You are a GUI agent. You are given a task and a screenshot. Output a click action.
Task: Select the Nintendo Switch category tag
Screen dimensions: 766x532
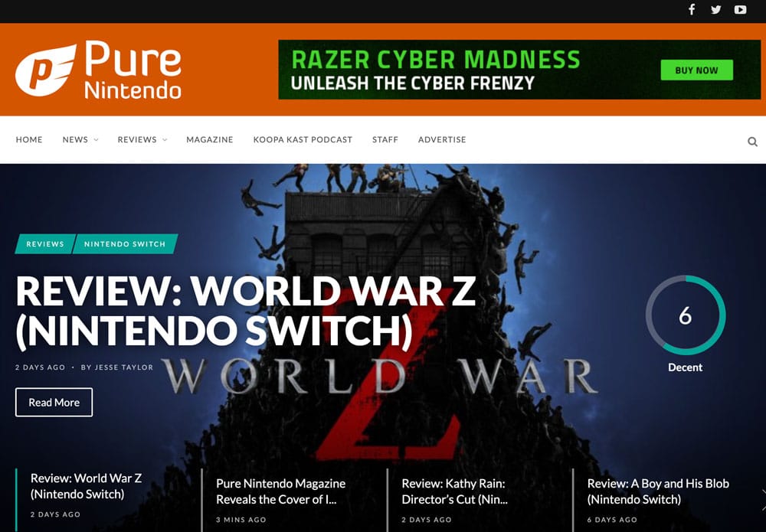pos(125,244)
